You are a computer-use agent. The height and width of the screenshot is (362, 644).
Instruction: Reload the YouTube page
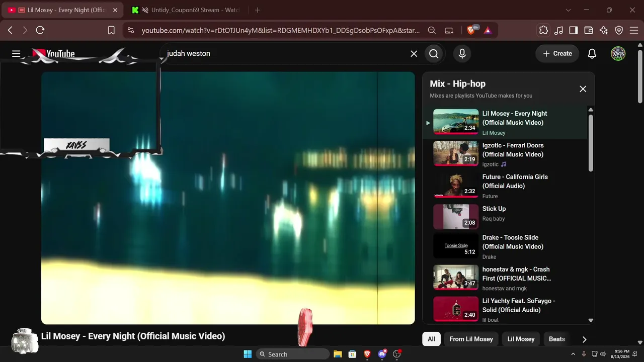click(x=40, y=30)
